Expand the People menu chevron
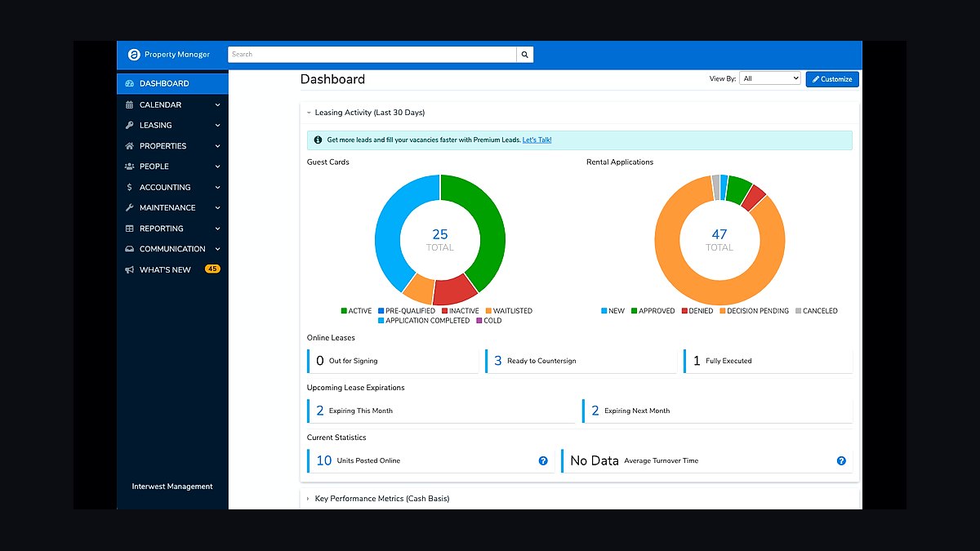Viewport: 980px width, 551px height. [x=217, y=167]
